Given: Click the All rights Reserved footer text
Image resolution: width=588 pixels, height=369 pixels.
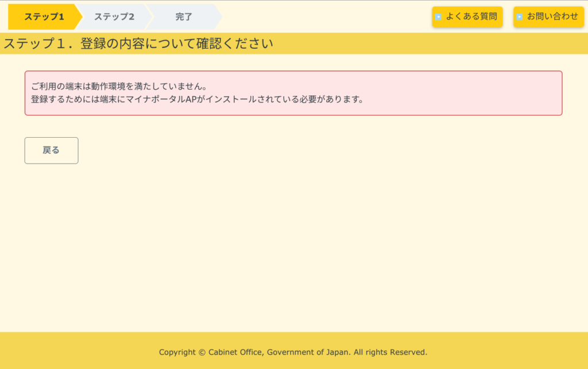Looking at the screenshot, I should (390, 352).
